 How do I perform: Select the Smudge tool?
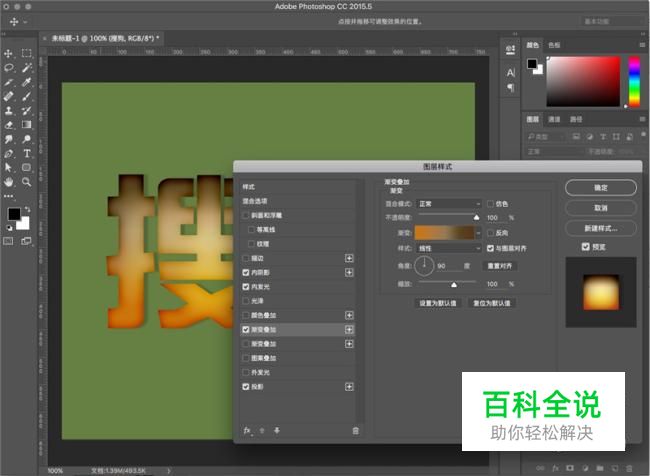click(x=8, y=139)
